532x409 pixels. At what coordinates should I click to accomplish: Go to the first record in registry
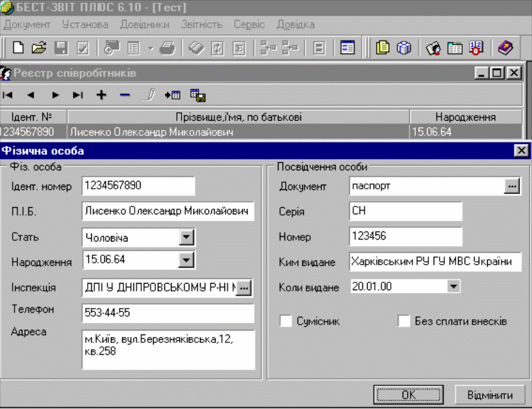[x=9, y=95]
